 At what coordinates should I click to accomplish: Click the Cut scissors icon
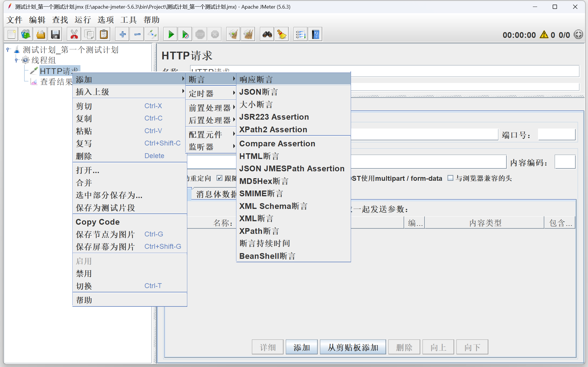click(74, 34)
